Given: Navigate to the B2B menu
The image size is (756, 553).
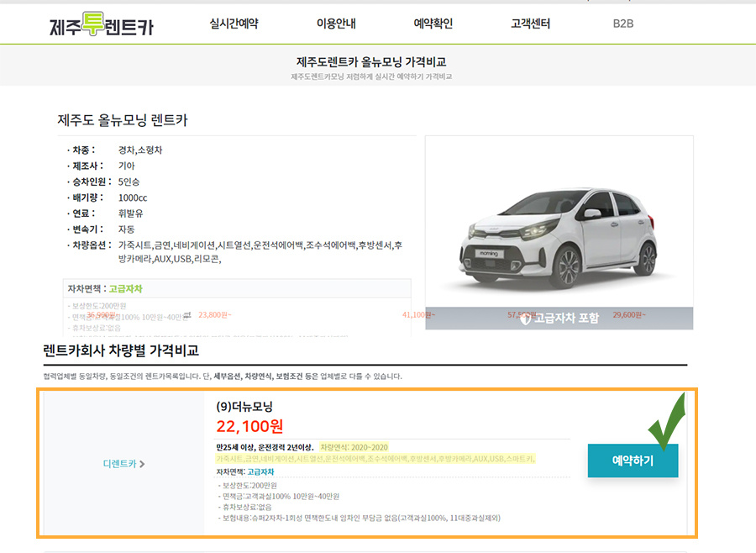Looking at the screenshot, I should [623, 24].
